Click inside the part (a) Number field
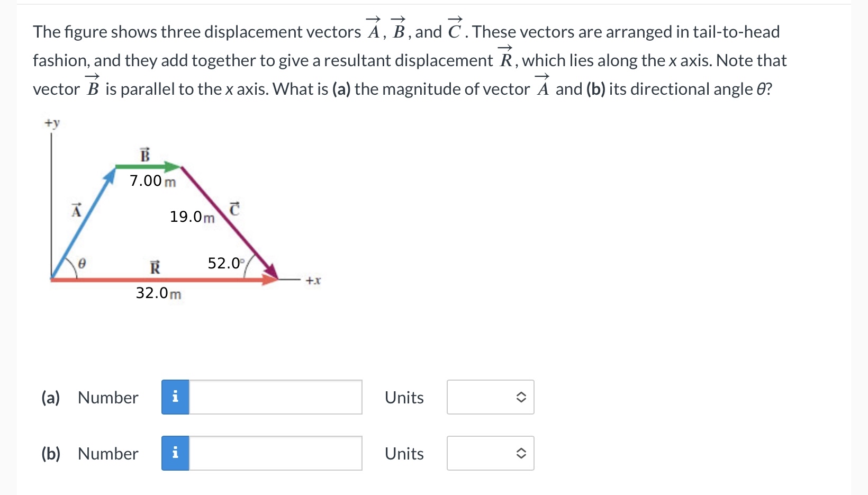The image size is (868, 495). (x=275, y=397)
